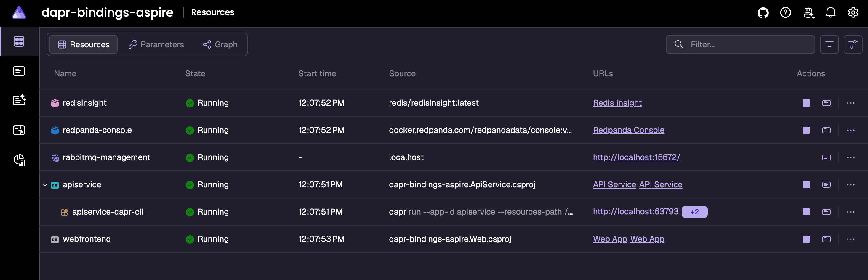Click the dapr-bindings-aspire.ApiService.csproj source cell
This screenshot has width=868, height=280.
click(462, 185)
